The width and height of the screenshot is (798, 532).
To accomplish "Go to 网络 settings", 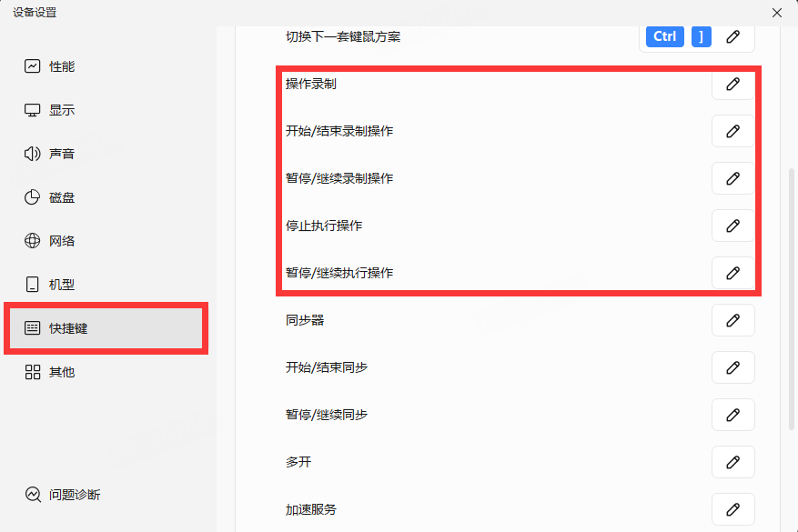I will 62,241.
